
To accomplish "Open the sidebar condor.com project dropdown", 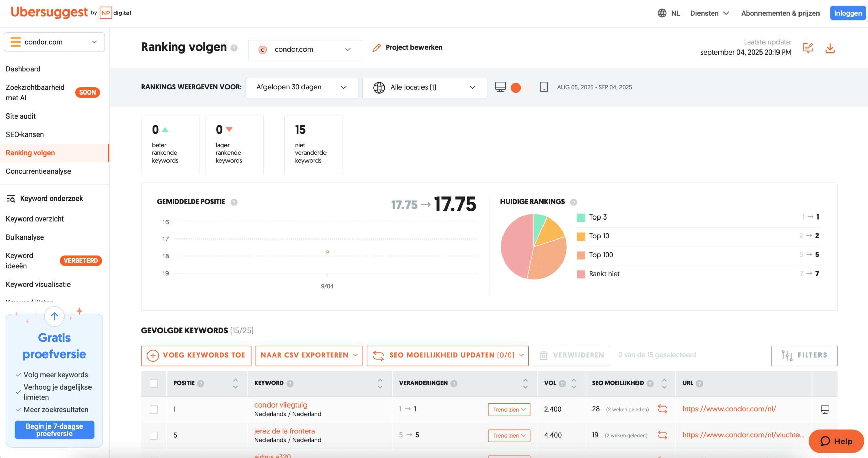I will [54, 42].
